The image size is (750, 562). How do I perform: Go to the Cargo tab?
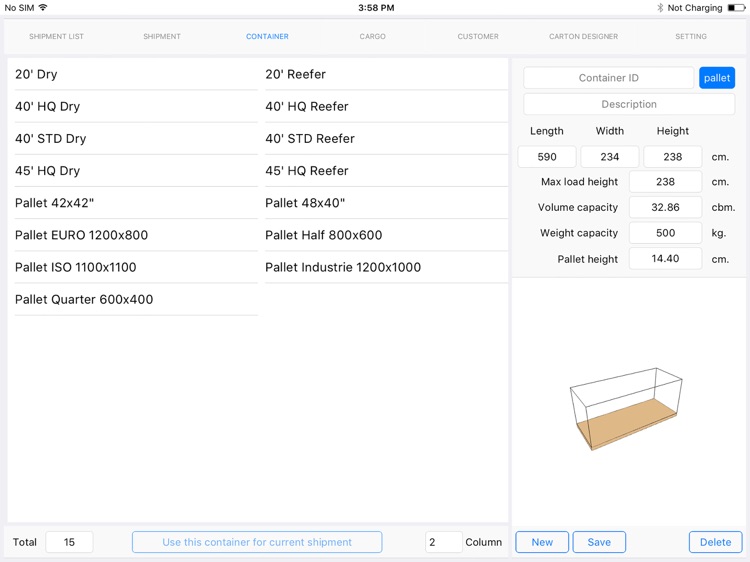(x=373, y=36)
